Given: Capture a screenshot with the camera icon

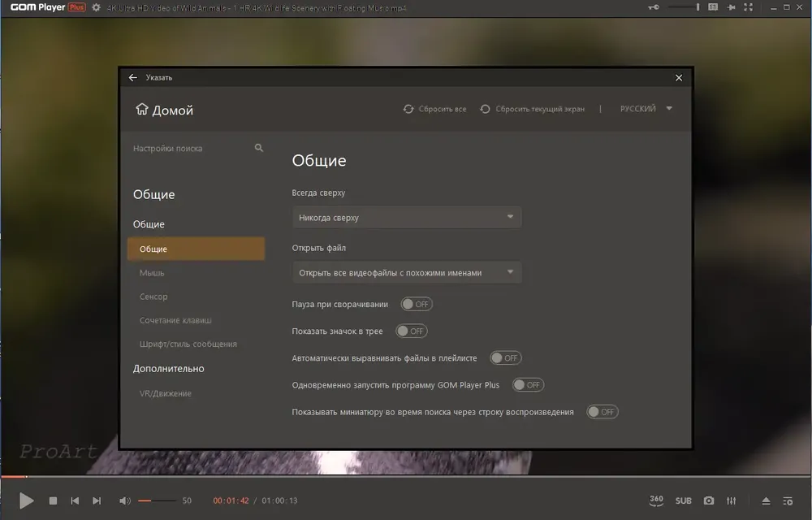Looking at the screenshot, I should [x=708, y=500].
